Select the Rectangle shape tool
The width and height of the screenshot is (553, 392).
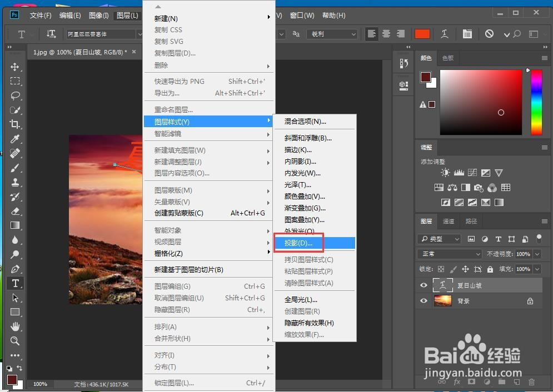click(15, 312)
